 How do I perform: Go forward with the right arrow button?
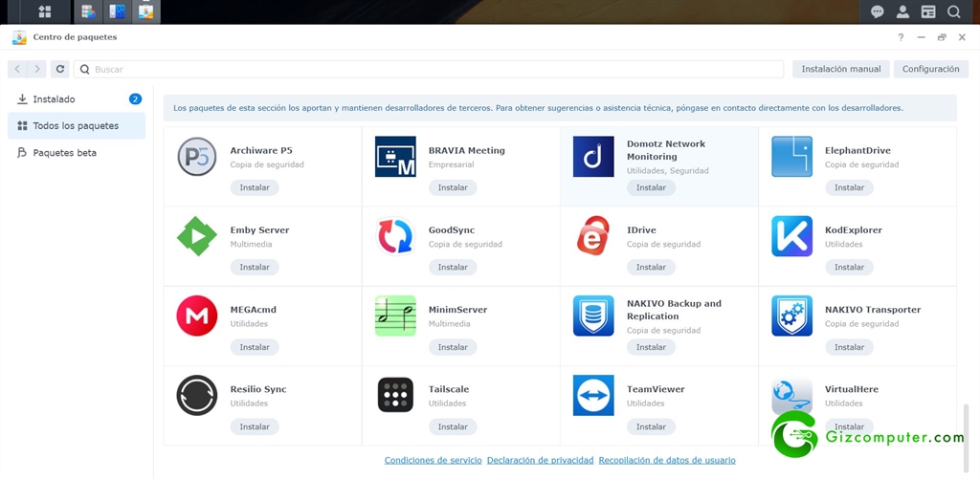[x=37, y=69]
